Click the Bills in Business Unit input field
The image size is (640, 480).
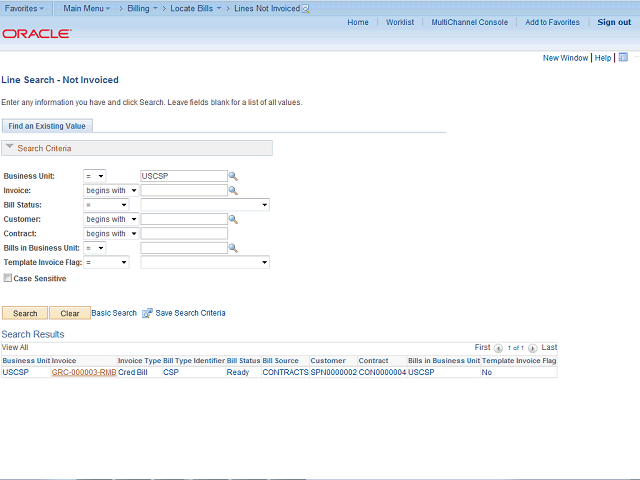click(184, 248)
